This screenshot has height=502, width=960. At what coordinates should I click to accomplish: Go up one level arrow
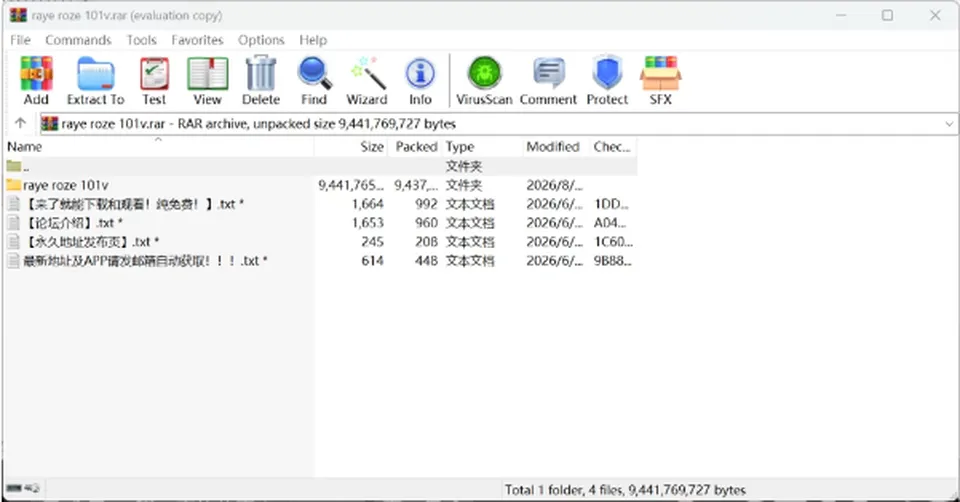(20, 123)
